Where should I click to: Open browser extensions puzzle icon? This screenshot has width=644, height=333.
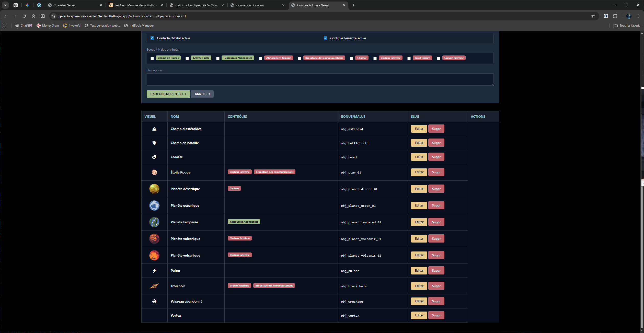pos(615,16)
